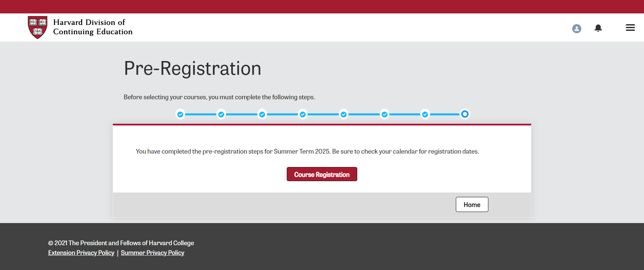Click the second completed step checkmark
The width and height of the screenshot is (644, 270).
pyautogui.click(x=221, y=114)
